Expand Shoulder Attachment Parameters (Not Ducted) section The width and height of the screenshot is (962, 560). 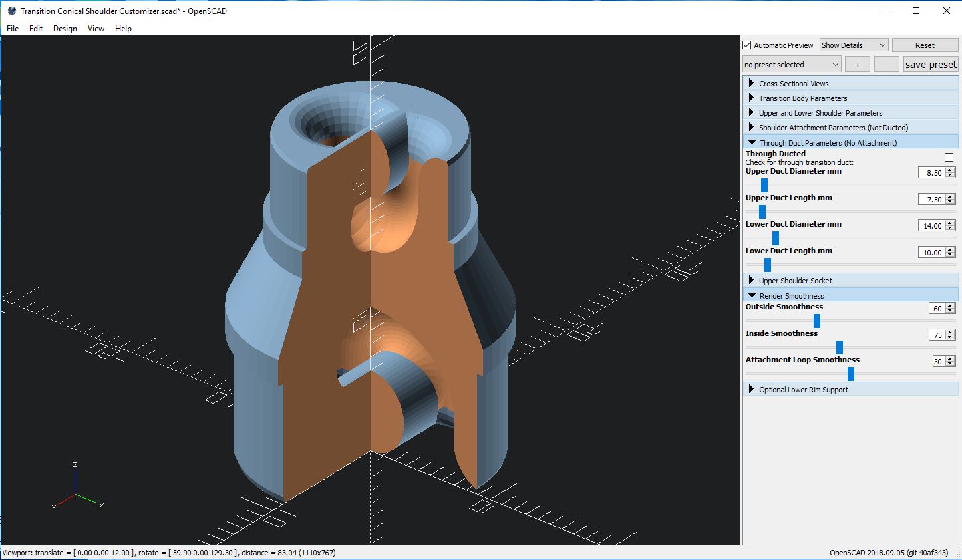[850, 128]
